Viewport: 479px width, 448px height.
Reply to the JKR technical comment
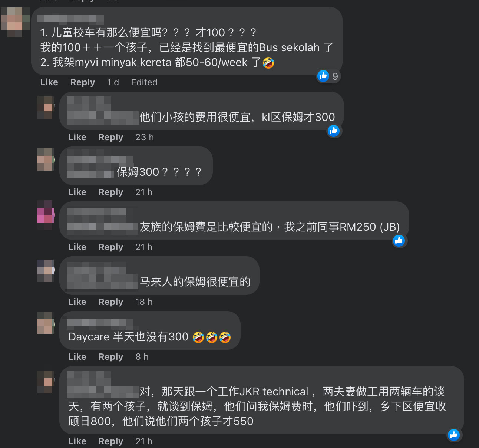click(111, 441)
